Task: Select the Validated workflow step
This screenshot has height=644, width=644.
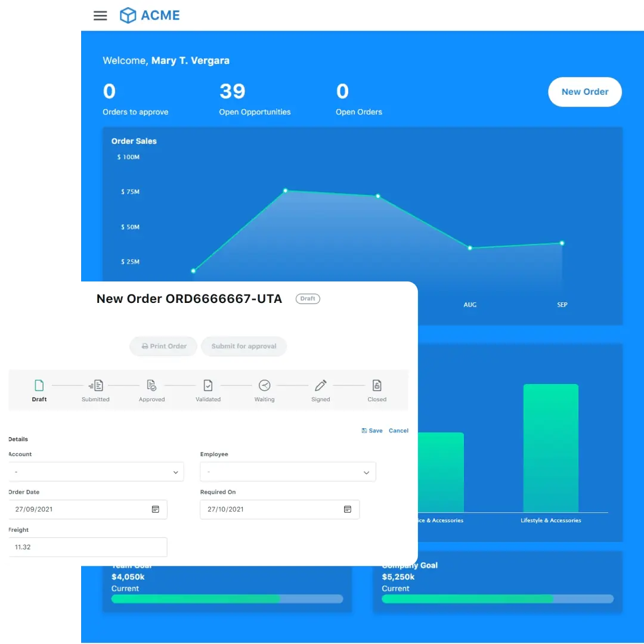Action: [208, 385]
